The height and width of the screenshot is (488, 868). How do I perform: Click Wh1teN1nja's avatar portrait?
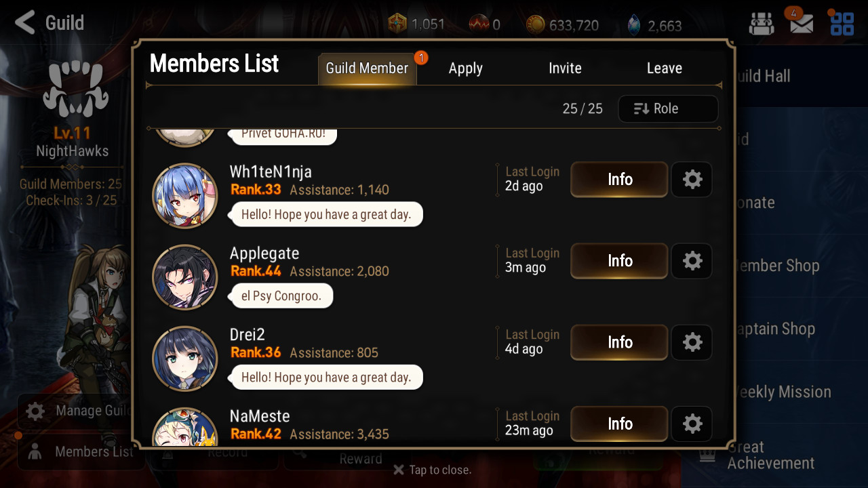tap(185, 196)
